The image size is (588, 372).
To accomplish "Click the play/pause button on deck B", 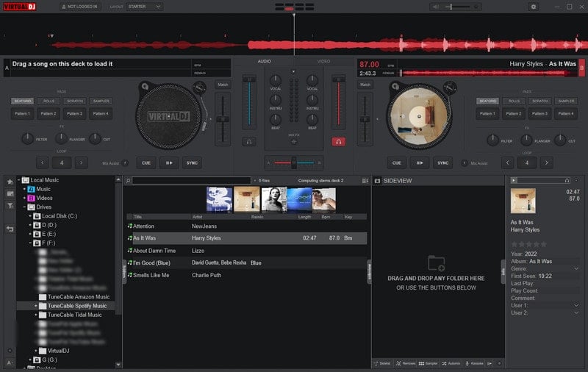I will pyautogui.click(x=420, y=162).
